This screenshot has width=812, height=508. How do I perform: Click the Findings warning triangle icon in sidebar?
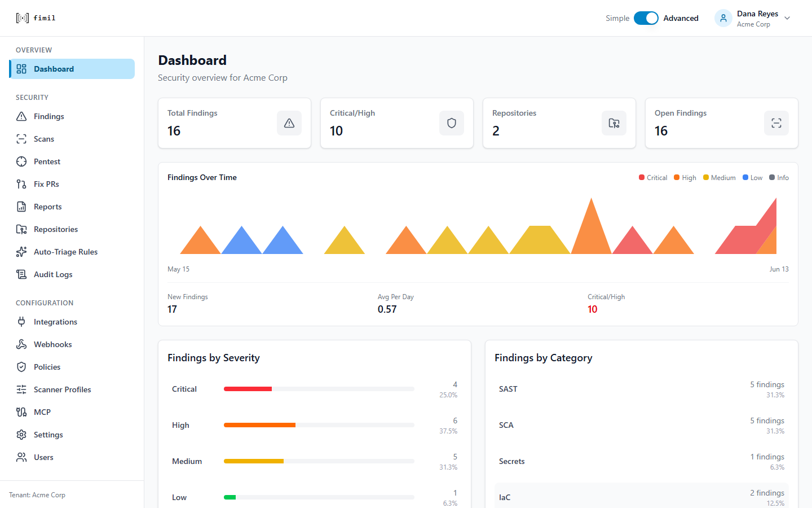(x=21, y=116)
